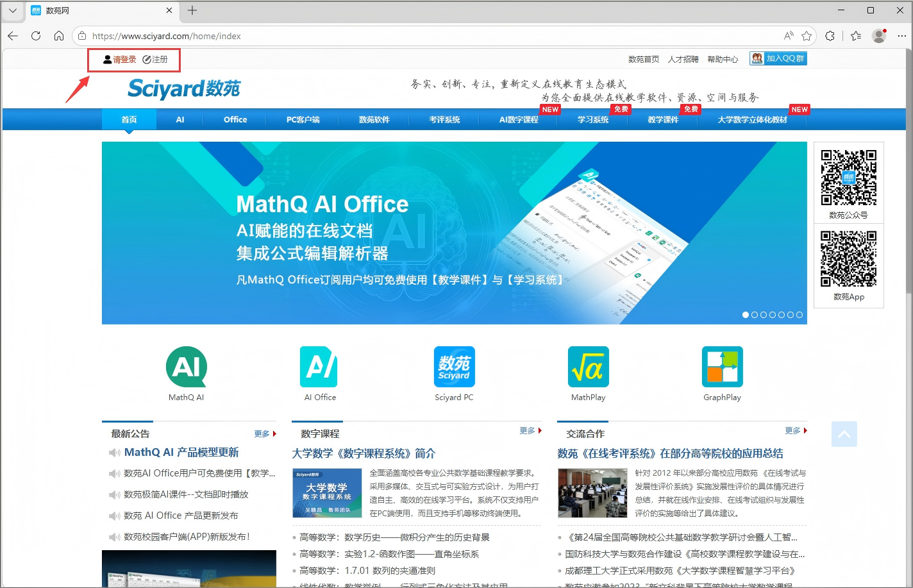Launch the GraphPlay product icon

click(723, 367)
